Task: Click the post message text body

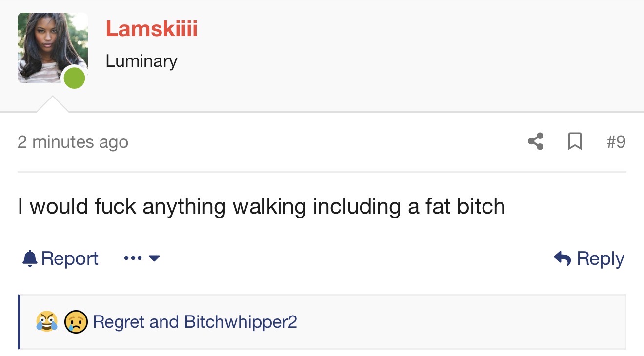Action: tap(262, 206)
